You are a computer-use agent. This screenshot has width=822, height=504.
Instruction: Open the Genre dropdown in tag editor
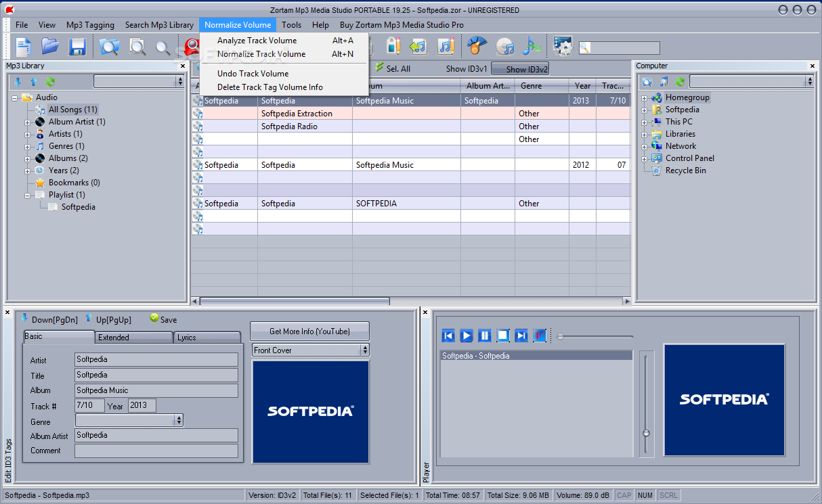pos(179,421)
